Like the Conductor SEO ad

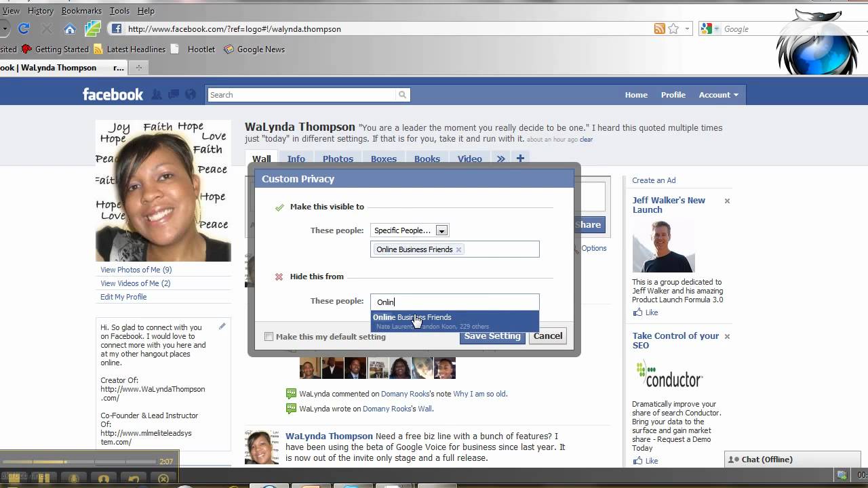click(646, 461)
